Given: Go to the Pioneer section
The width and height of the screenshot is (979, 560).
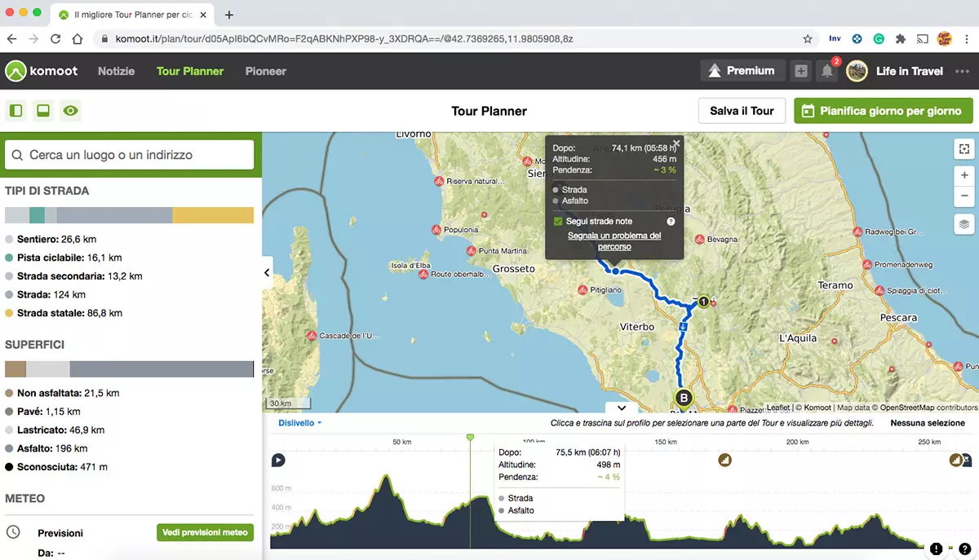Looking at the screenshot, I should [x=266, y=71].
